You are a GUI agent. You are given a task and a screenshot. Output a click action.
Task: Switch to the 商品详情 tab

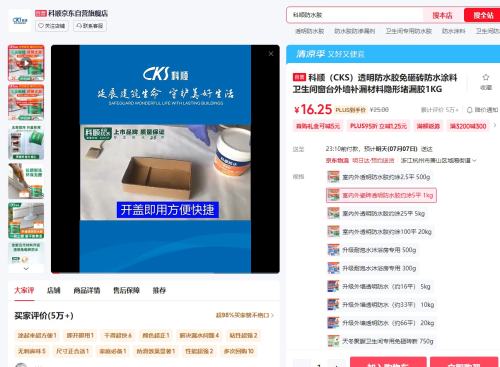87,290
